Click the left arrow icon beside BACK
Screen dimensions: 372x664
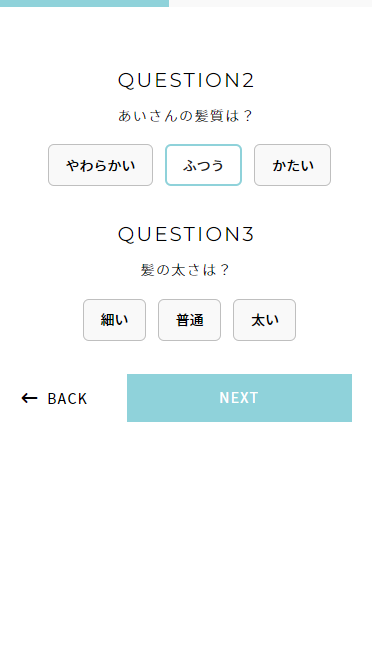click(29, 398)
